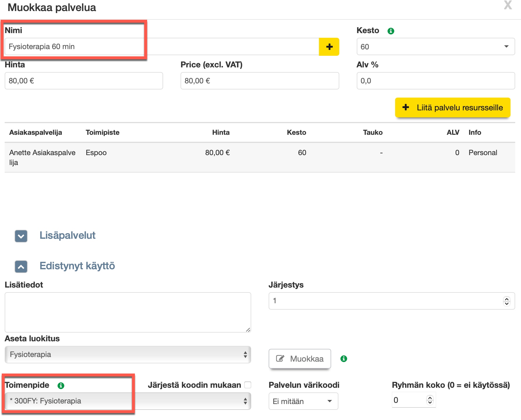
Task: Collapse the Edistynyt käyttö section chevron
Action: pos(21,266)
